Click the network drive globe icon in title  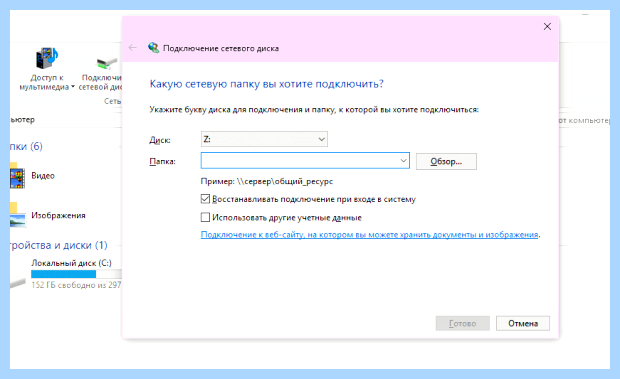pos(153,48)
